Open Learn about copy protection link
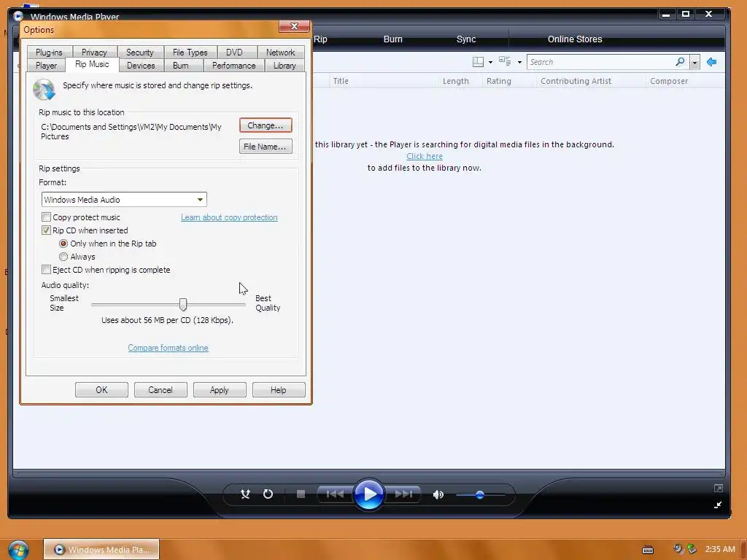This screenshot has width=747, height=560. 229,217
